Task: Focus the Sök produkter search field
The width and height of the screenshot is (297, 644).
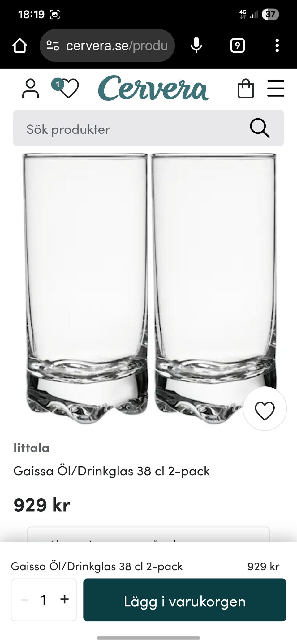Action: click(148, 128)
